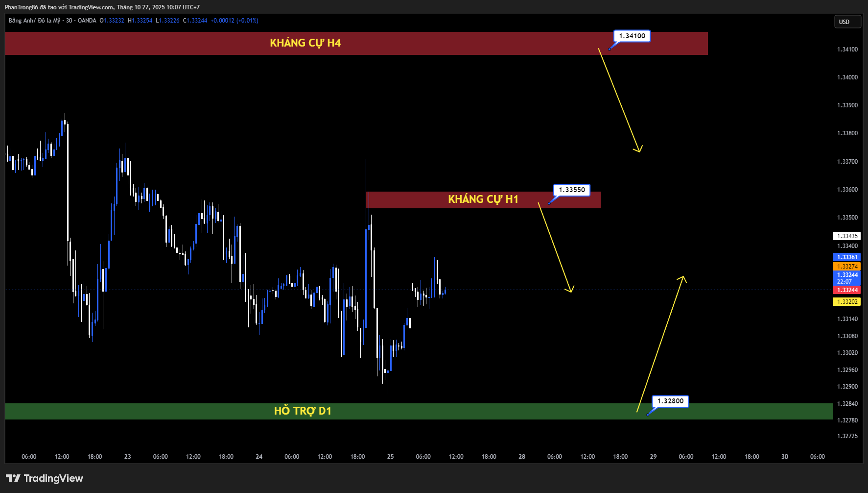Click the date 28 on time axis
Image resolution: width=868 pixels, height=493 pixels.
(x=522, y=457)
